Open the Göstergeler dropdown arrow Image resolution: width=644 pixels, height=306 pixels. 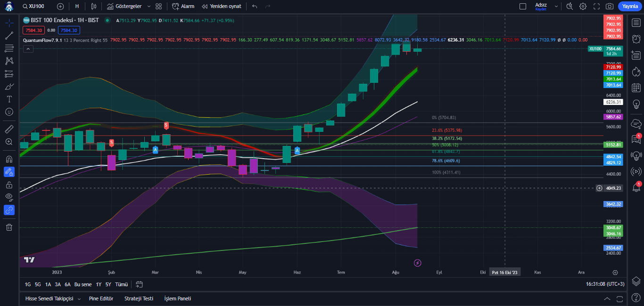149,7
